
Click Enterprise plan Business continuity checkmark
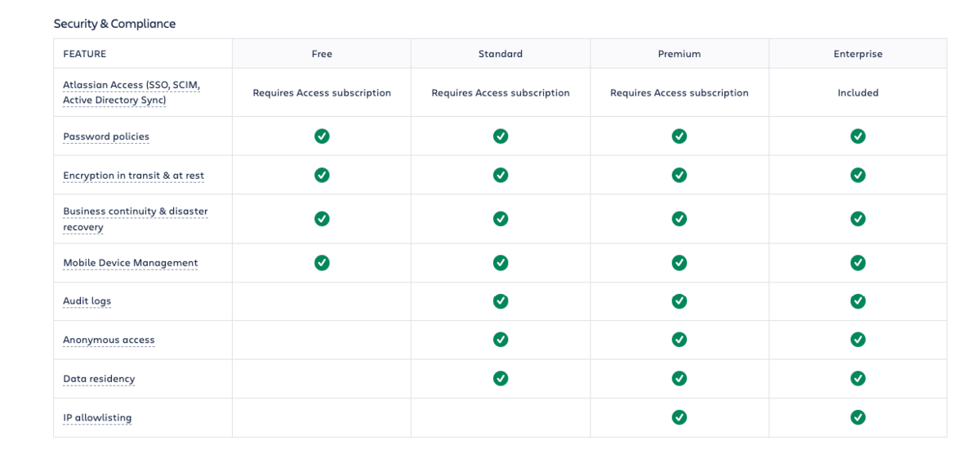click(x=857, y=219)
